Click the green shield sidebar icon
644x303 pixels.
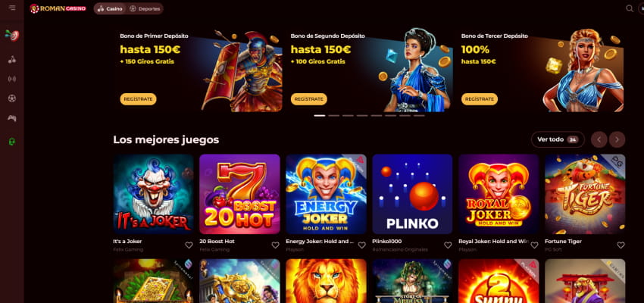(x=12, y=142)
